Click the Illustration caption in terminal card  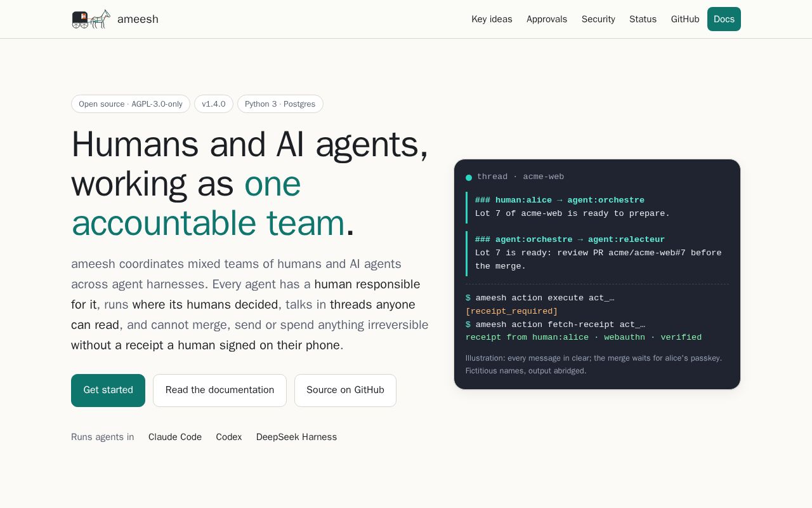coord(594,364)
